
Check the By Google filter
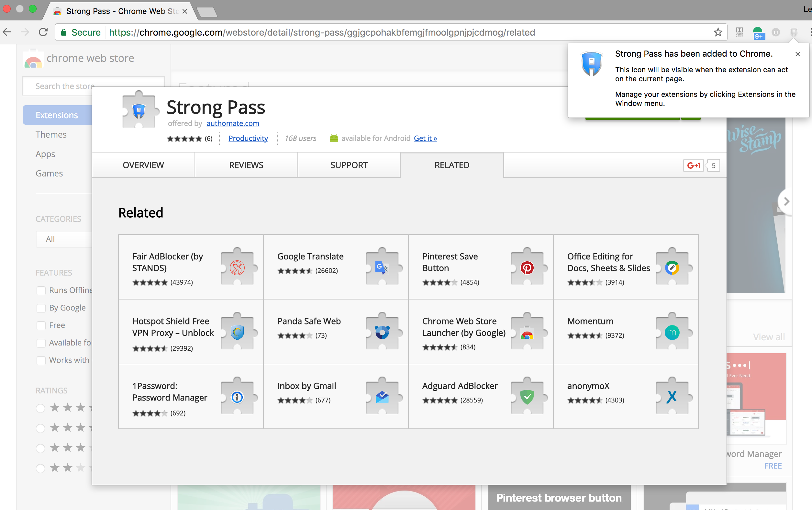pos(41,308)
